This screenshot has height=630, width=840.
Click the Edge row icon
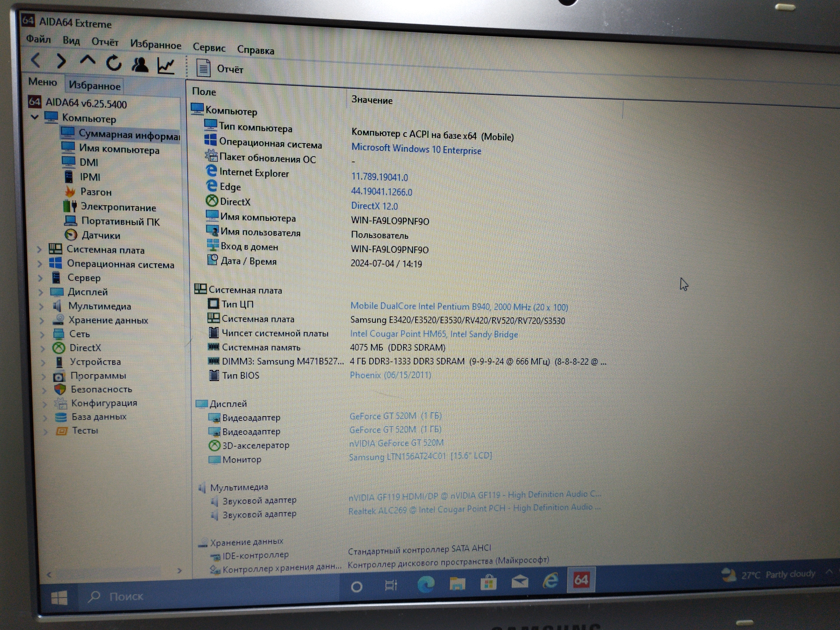pos(212,185)
